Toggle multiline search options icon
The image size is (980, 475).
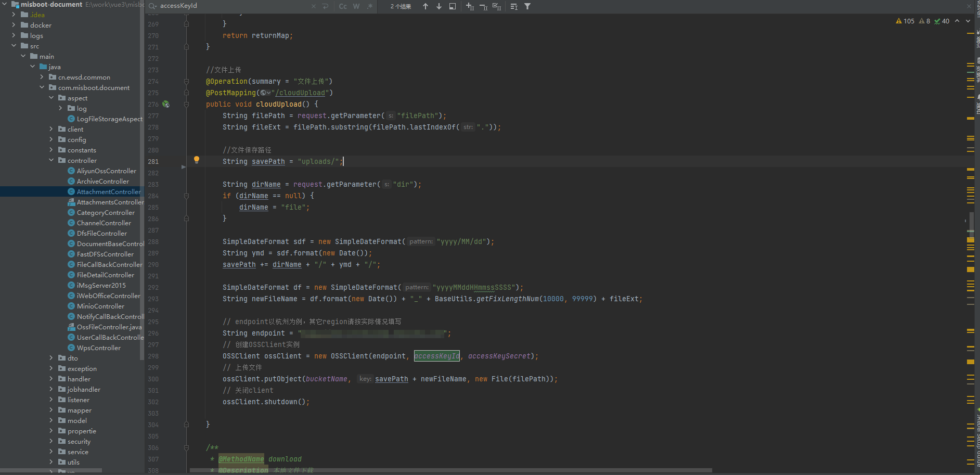tap(514, 6)
